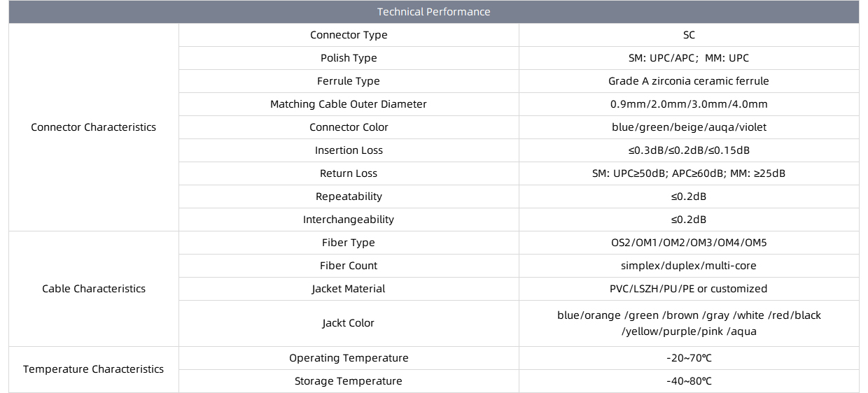Click the Technical Performance table header
868x393 pixels.
pyautogui.click(x=434, y=12)
